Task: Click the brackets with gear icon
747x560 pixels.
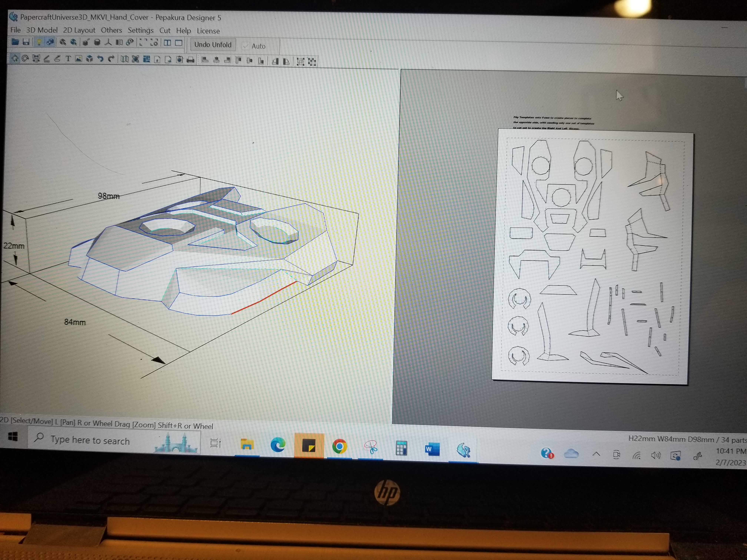Action: tap(154, 42)
